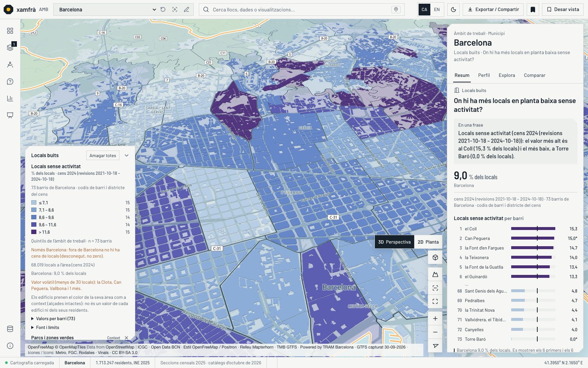Open the Perfil tab
Screen dimensions: 588x368
tap(484, 75)
